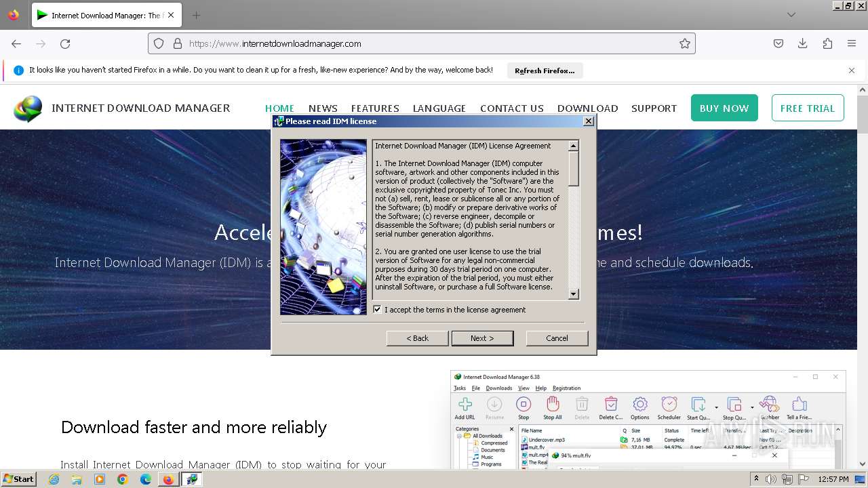Select the Internet Download Manager browser tab
Viewport: 868px width, 488px height.
pyautogui.click(x=105, y=15)
